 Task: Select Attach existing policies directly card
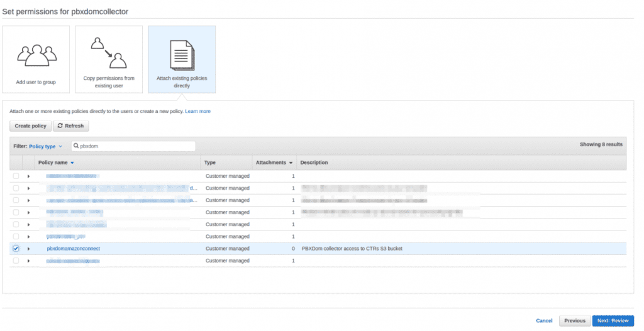(182, 60)
